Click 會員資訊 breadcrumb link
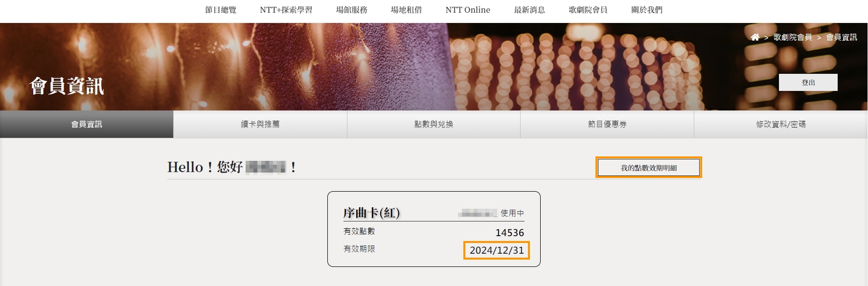 pyautogui.click(x=842, y=37)
